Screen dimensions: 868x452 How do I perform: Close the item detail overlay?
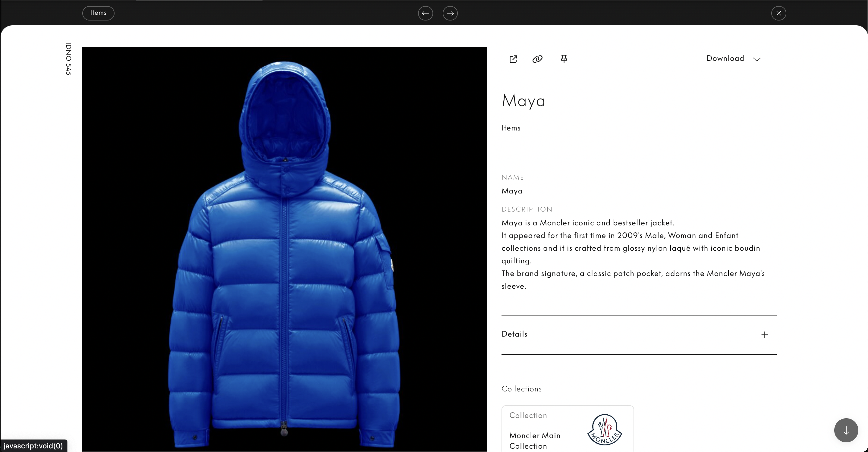coord(778,13)
